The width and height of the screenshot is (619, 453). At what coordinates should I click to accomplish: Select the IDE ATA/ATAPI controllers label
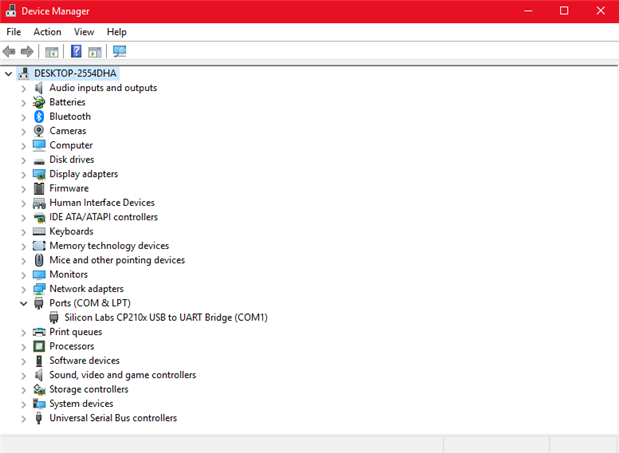[103, 217]
